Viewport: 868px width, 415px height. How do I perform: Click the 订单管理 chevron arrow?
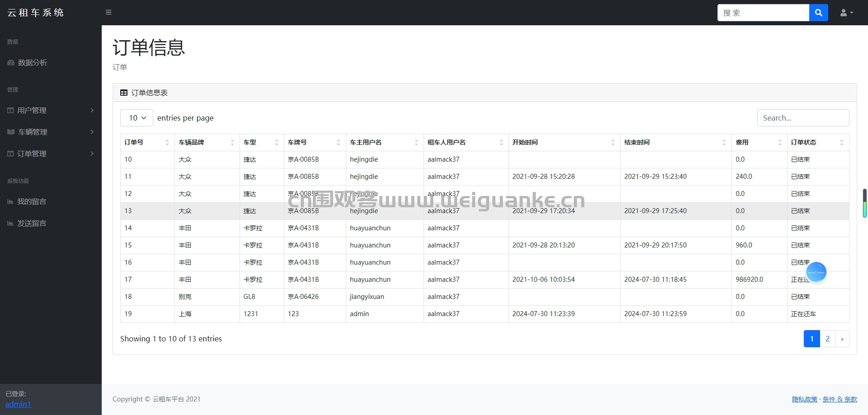(x=92, y=154)
